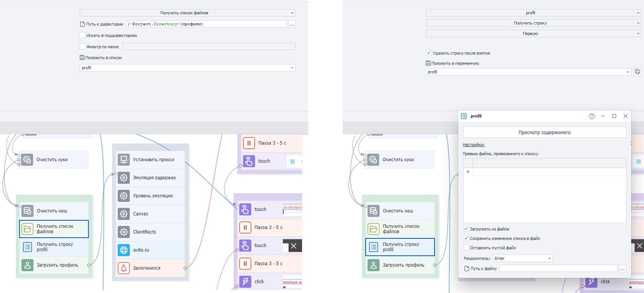Click the hamburger icon beside the touch node

[293, 162]
